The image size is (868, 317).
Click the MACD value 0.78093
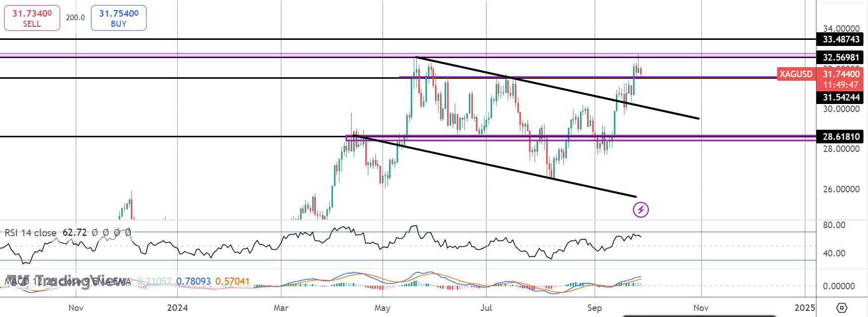click(x=194, y=281)
